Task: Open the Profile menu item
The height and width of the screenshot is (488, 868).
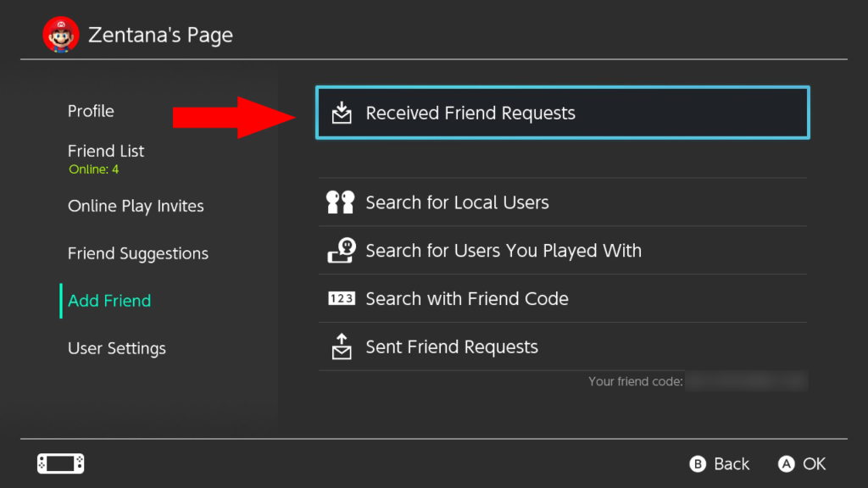Action: point(91,111)
